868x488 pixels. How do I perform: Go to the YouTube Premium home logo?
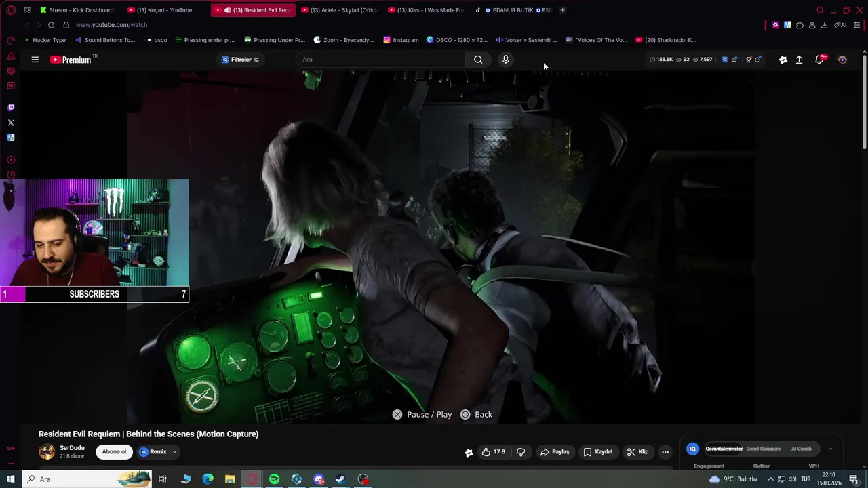pyautogui.click(x=71, y=60)
